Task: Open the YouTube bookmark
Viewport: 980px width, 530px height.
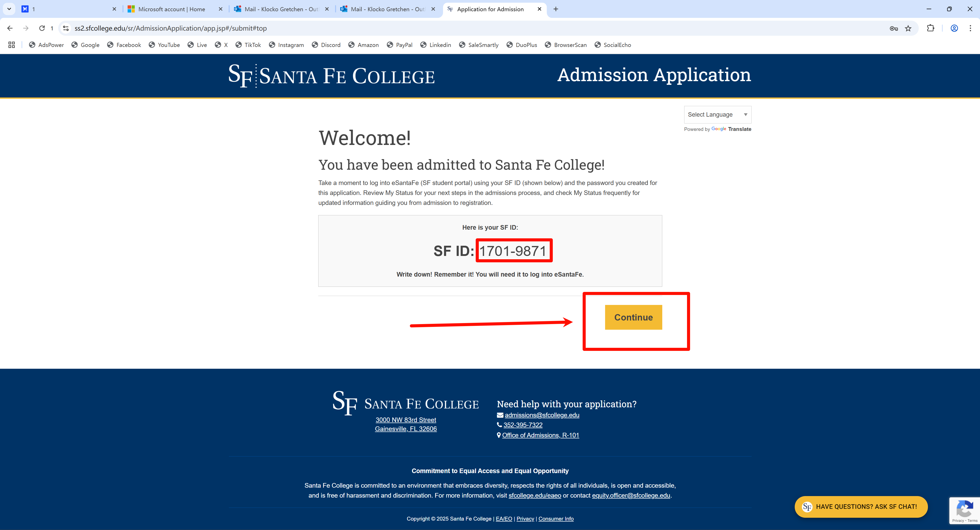Action: click(x=164, y=45)
